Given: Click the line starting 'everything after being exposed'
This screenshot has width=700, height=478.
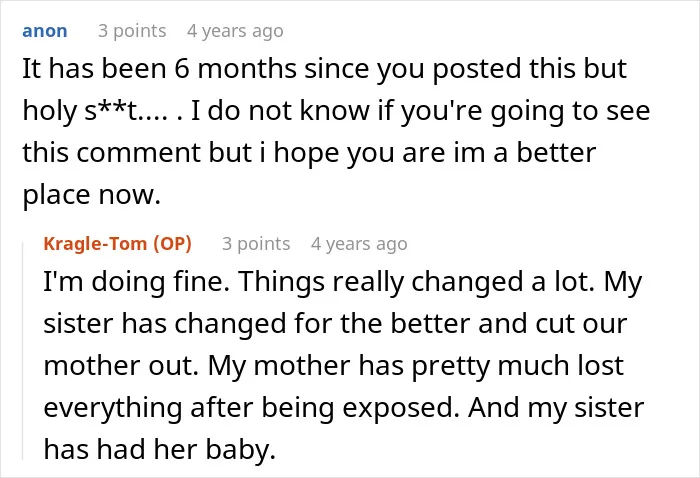Looking at the screenshot, I should pos(343,407).
